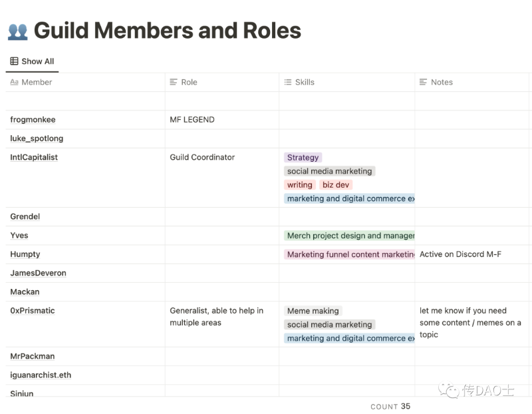Open the frogmonkee member page
The width and height of the screenshot is (532, 414).
click(x=33, y=120)
